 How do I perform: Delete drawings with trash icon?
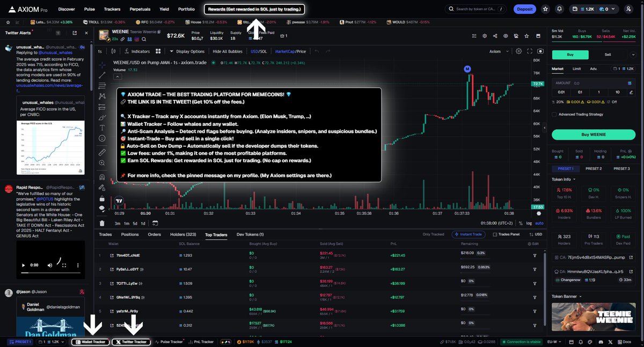102,223
